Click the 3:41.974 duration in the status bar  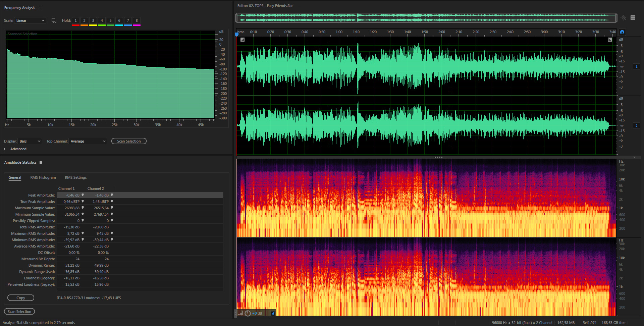589,323
